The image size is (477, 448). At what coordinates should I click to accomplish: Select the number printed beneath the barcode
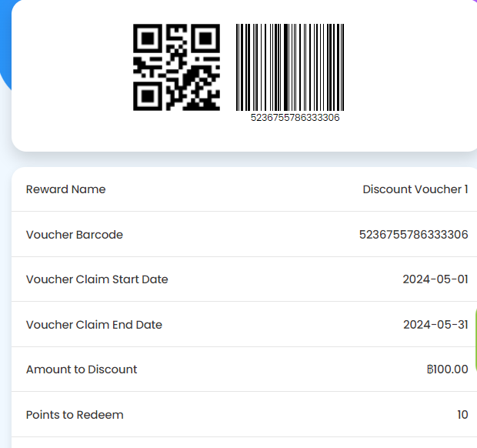[x=295, y=118]
